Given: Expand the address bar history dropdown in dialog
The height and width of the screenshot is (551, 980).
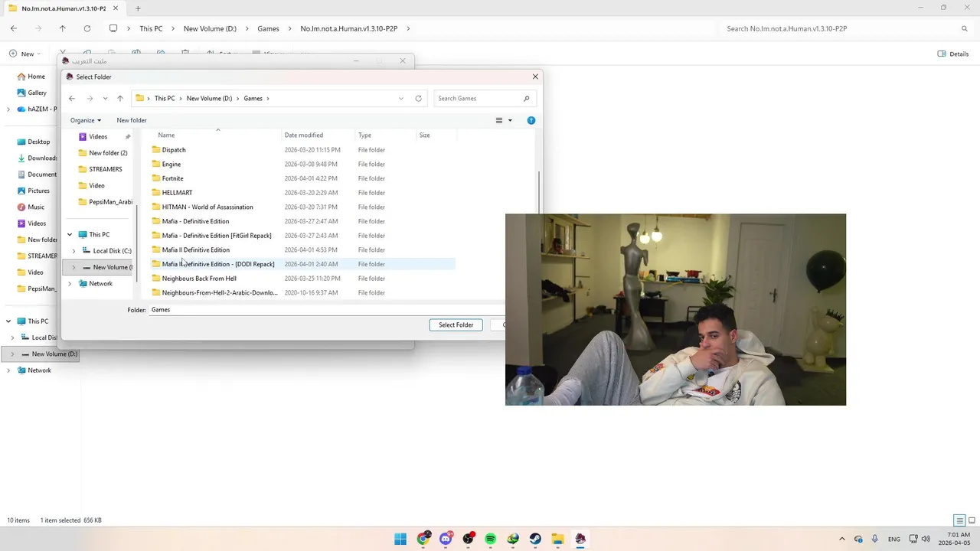Looking at the screenshot, I should coord(401,98).
